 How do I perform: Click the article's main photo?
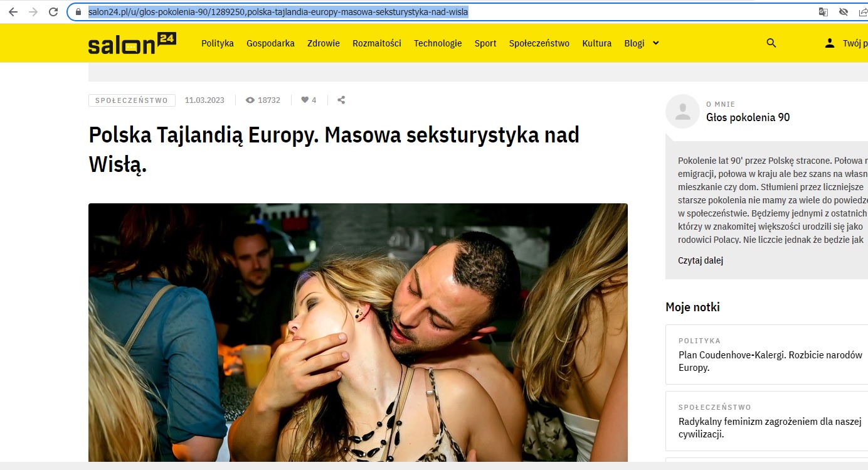coord(358,333)
